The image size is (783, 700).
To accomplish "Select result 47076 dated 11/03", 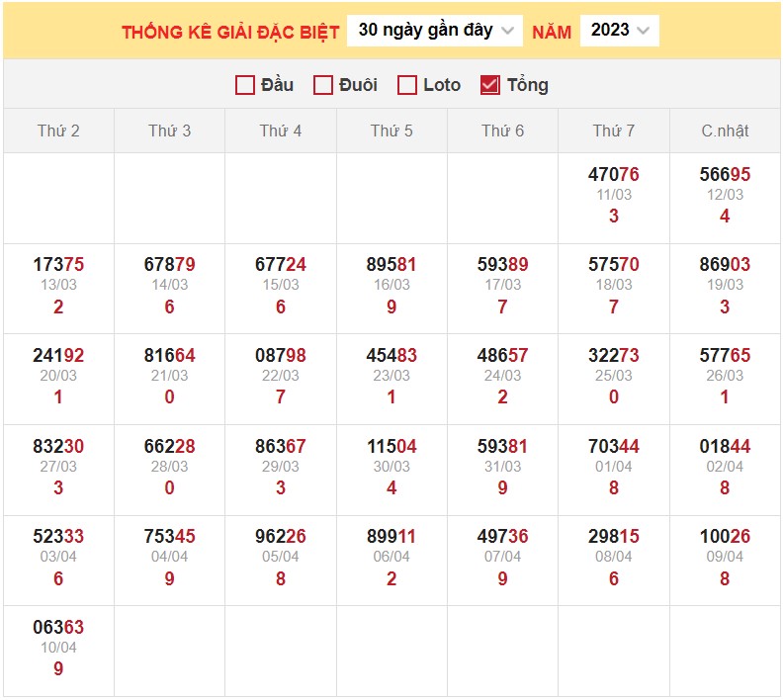I will [x=614, y=175].
